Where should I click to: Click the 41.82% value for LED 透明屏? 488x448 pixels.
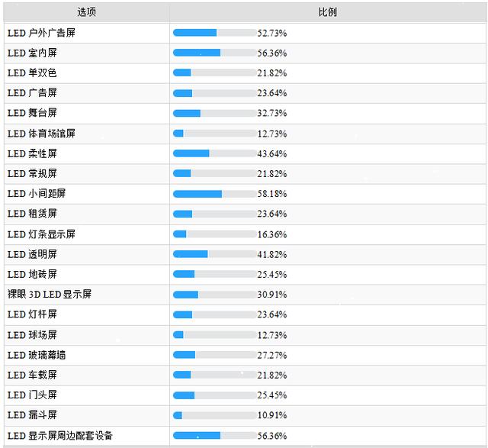click(x=272, y=254)
